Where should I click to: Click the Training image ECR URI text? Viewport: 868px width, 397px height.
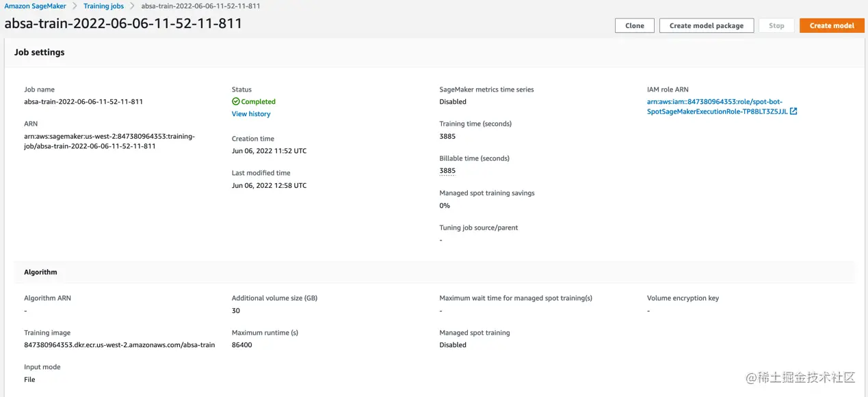click(x=119, y=345)
